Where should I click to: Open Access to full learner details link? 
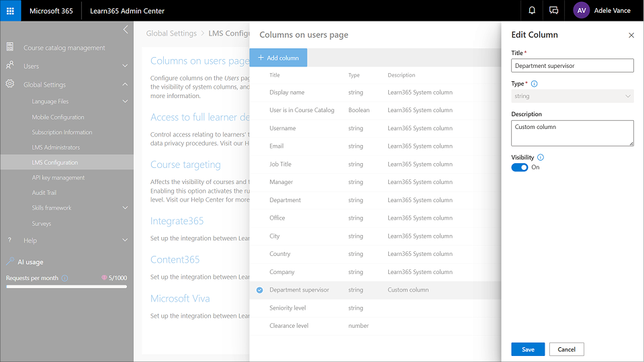[199, 118]
